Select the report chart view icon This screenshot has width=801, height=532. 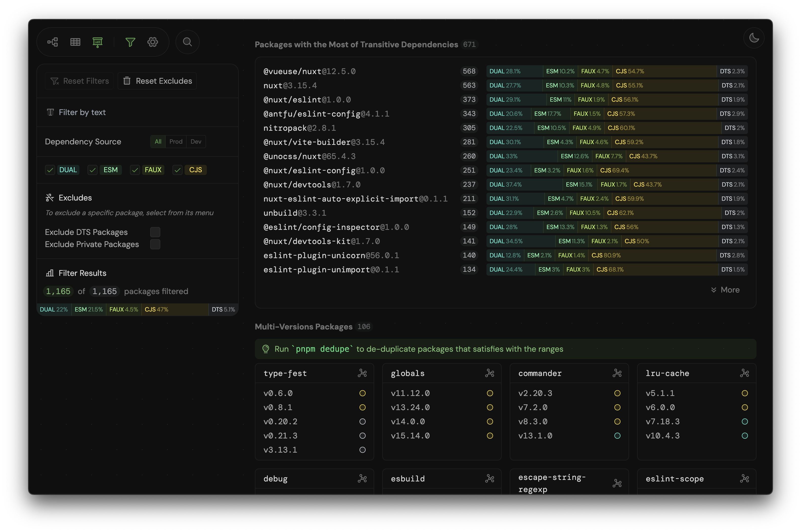click(97, 42)
